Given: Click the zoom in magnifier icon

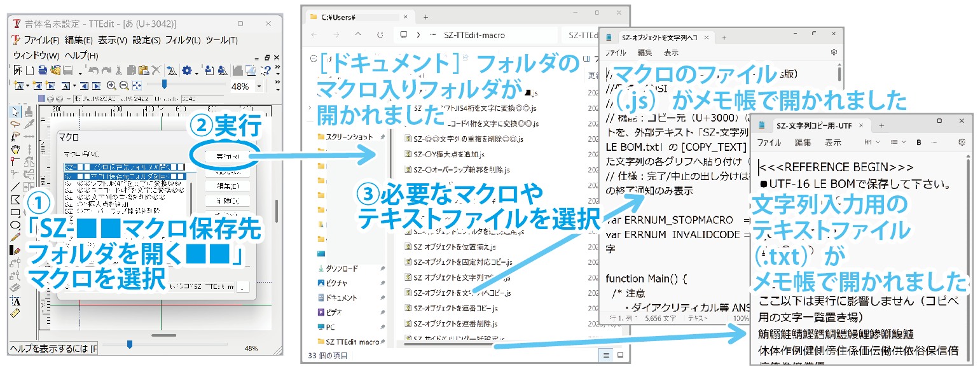Looking at the screenshot, I should [x=111, y=85].
